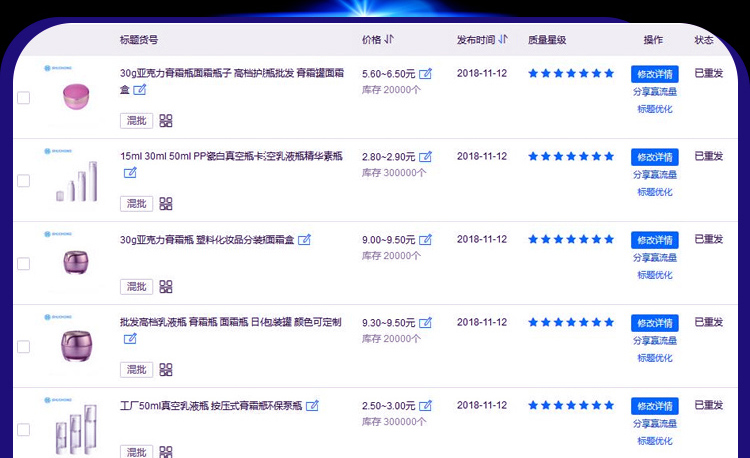Click the edit icon beside the 9.30~9.50元 price

click(426, 323)
